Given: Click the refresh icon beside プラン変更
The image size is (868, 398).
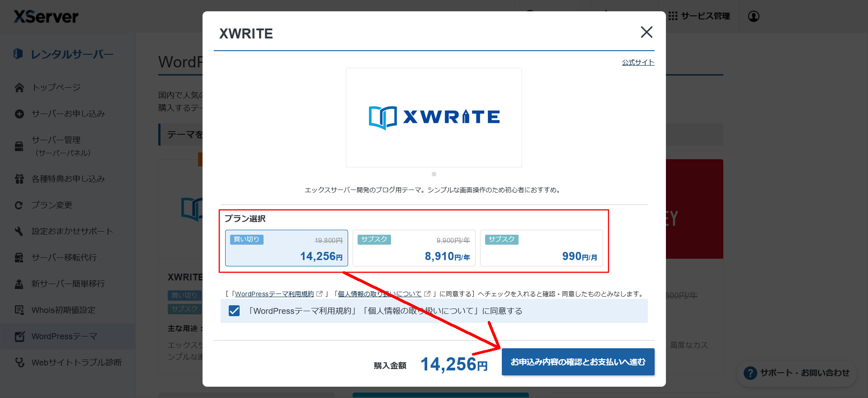Looking at the screenshot, I should pos(19,205).
